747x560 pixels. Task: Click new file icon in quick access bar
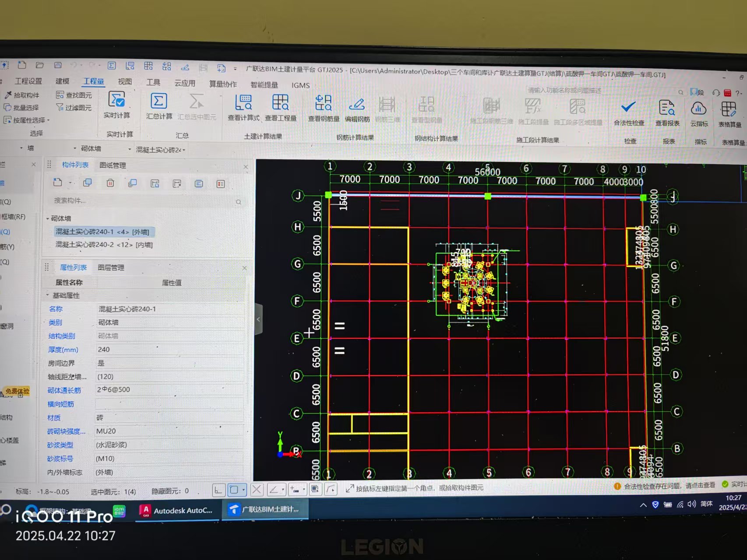(22, 65)
